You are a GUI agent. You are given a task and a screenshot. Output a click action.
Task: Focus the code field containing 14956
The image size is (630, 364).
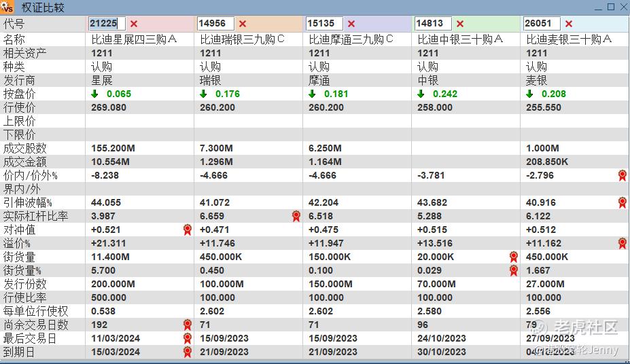(215, 23)
